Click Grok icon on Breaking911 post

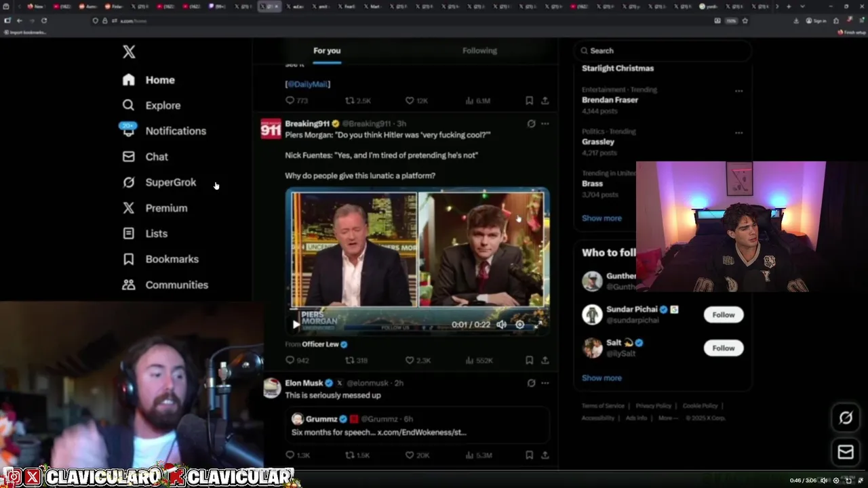531,124
